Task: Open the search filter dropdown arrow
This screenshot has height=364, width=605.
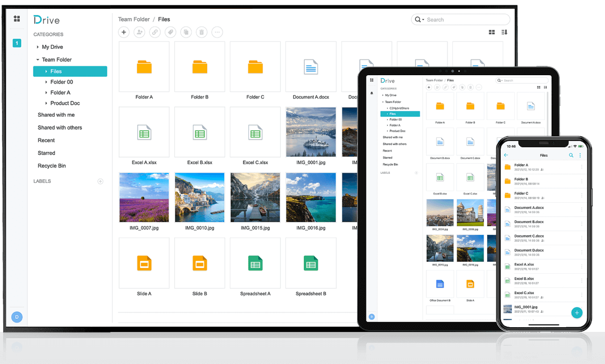Action: 422,19
